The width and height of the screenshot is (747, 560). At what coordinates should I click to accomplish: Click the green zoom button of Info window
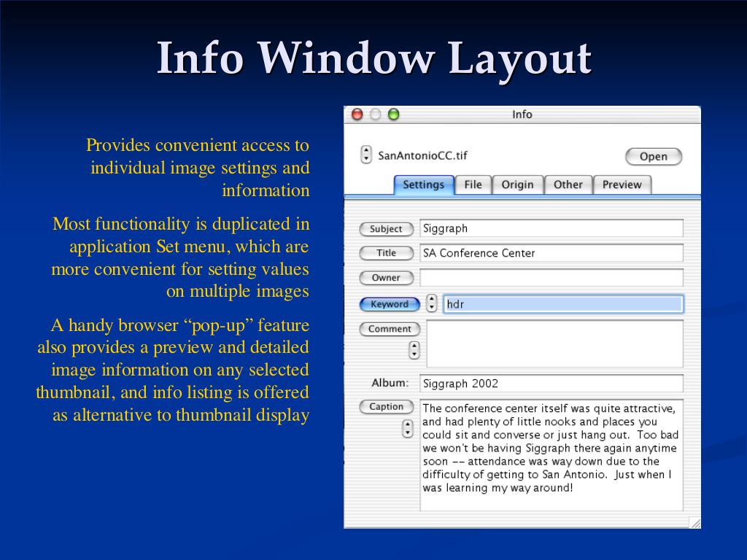394,114
